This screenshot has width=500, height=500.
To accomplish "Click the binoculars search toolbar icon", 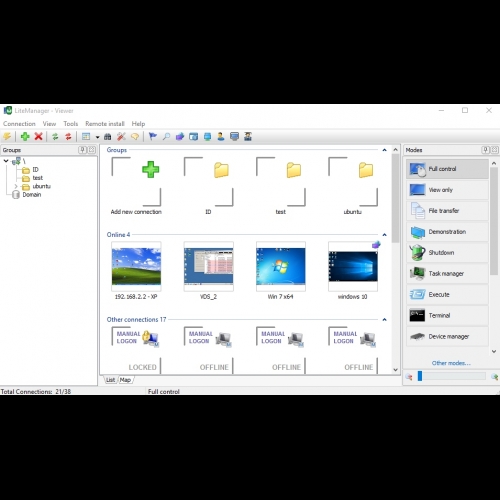I will (x=107, y=137).
